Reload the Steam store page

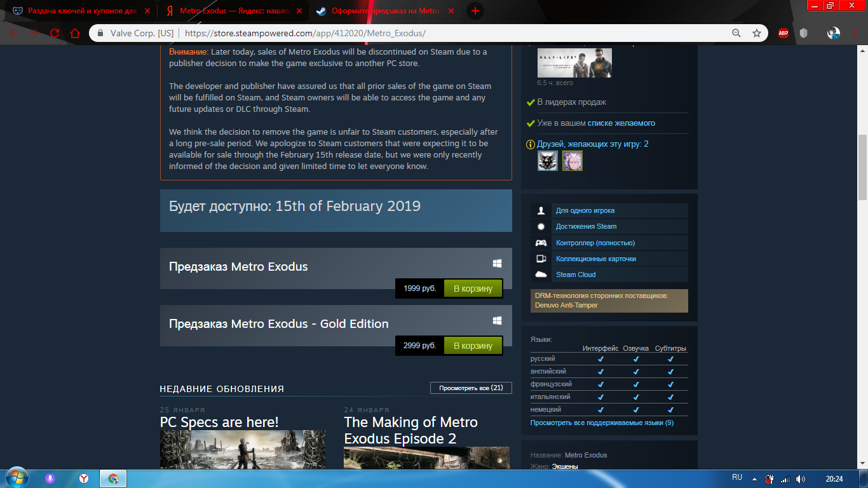point(55,33)
